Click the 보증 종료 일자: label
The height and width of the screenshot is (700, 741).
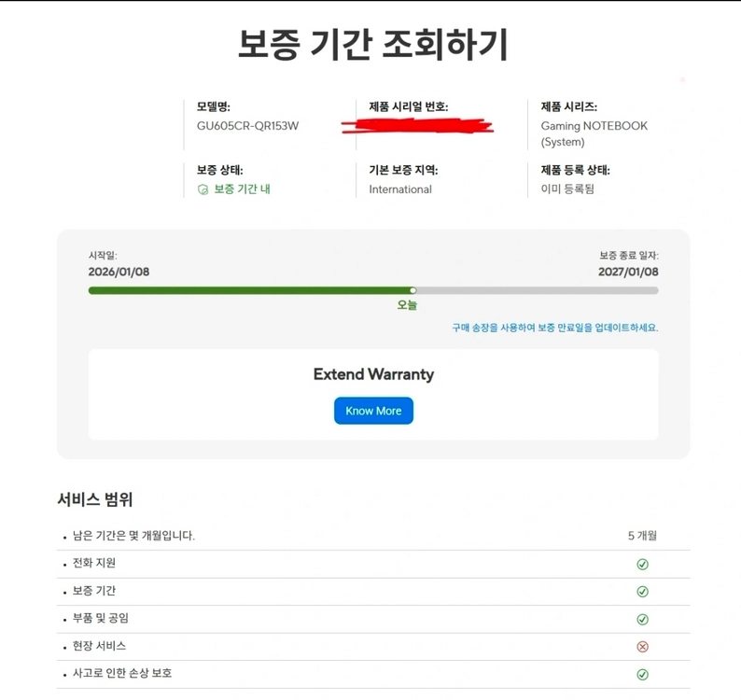coord(629,256)
